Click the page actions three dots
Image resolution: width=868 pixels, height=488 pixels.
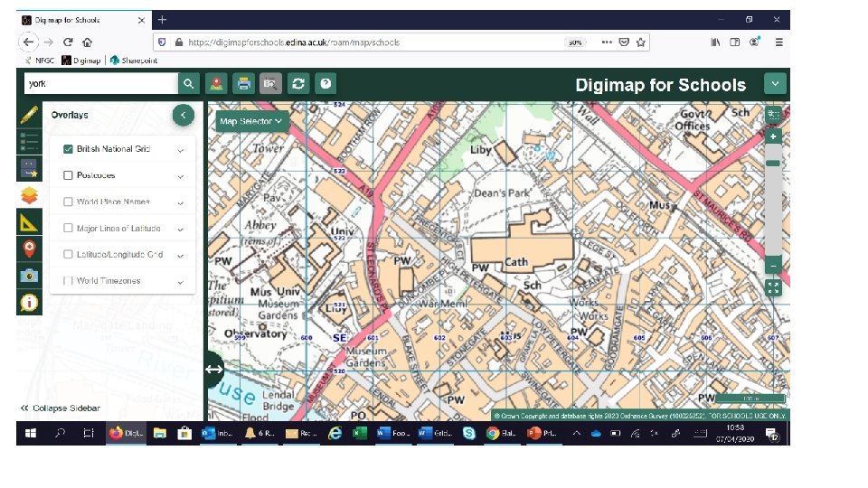pos(607,42)
